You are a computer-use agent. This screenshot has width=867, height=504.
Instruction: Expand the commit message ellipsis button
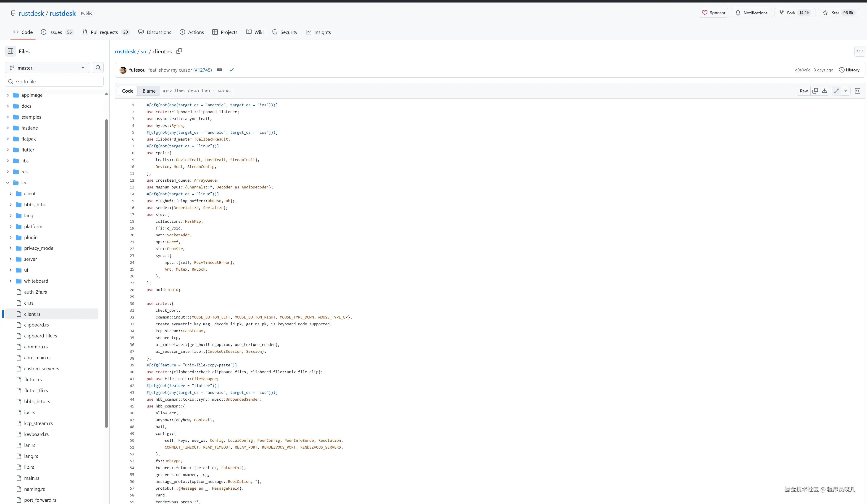pos(219,70)
